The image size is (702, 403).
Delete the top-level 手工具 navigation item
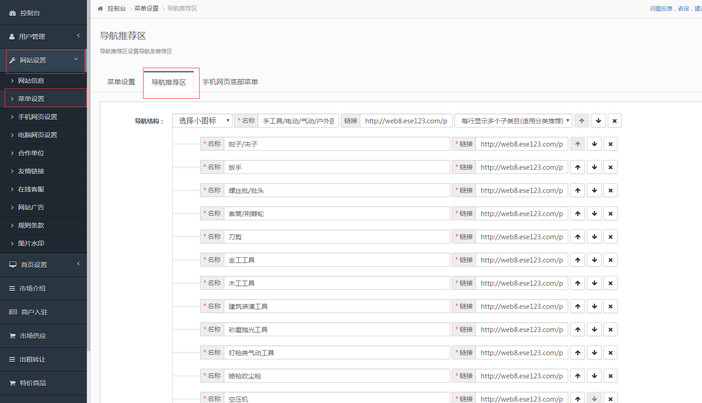(x=615, y=121)
